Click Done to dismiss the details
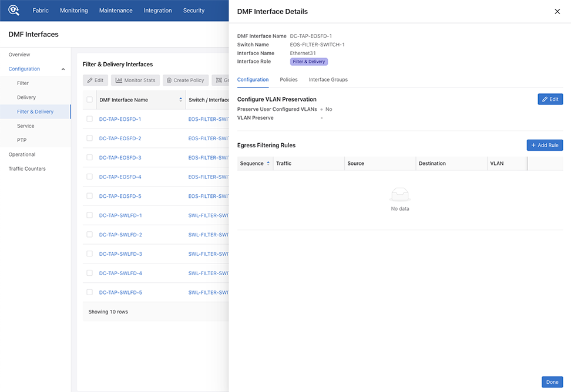The height and width of the screenshot is (392, 571). (552, 382)
